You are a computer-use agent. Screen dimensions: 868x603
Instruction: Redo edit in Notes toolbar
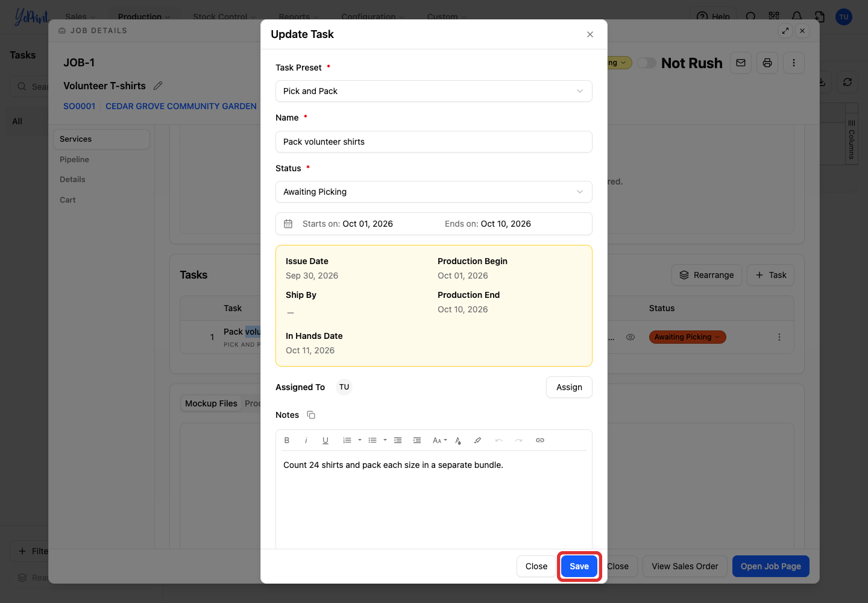518,440
